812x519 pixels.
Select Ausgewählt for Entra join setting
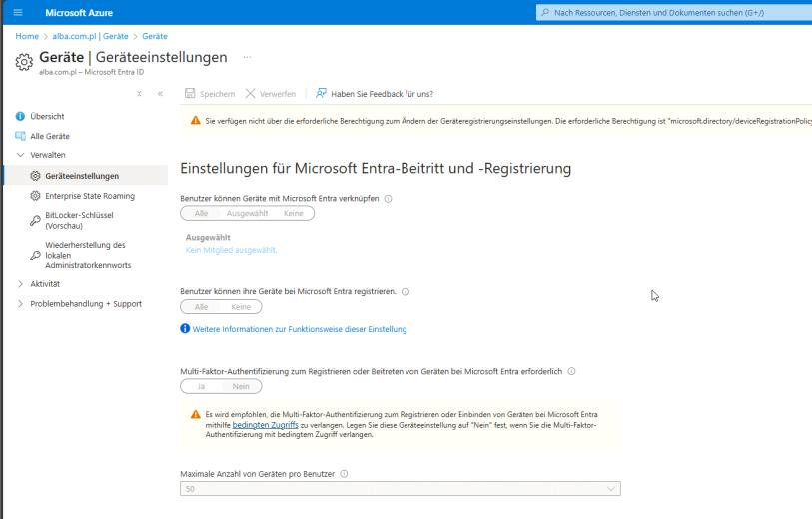(247, 213)
